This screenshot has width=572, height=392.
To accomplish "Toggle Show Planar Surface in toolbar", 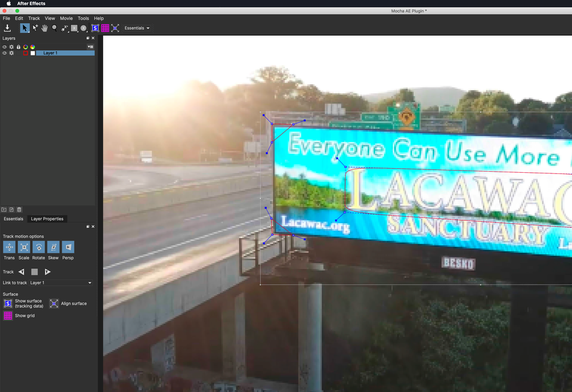I will (95, 28).
